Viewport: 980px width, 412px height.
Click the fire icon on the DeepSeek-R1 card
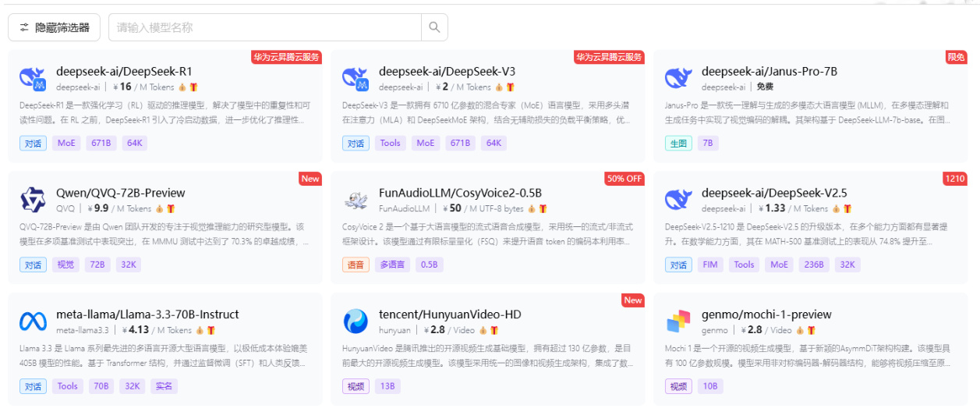[x=182, y=87]
